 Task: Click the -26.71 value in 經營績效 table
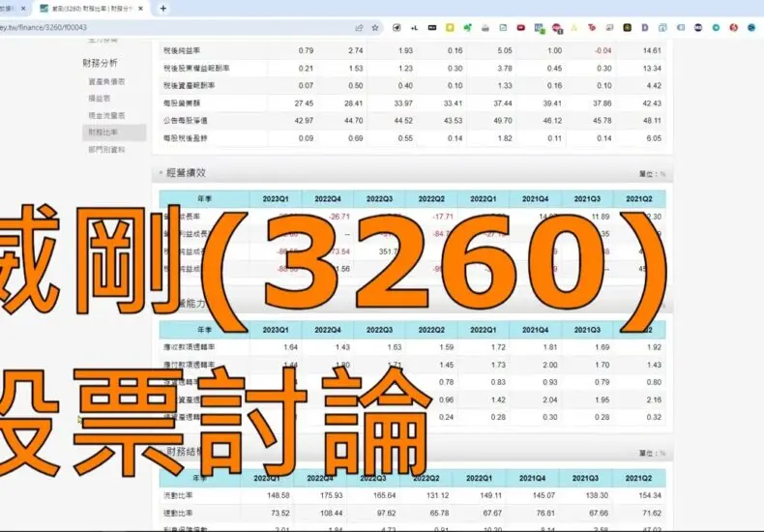(x=339, y=217)
